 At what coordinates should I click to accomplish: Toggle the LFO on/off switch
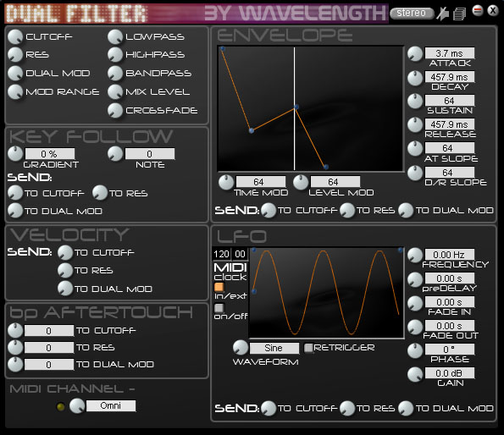pyautogui.click(x=219, y=308)
